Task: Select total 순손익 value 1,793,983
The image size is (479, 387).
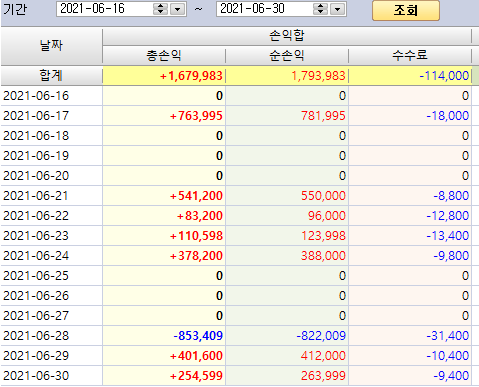Action: [287, 76]
